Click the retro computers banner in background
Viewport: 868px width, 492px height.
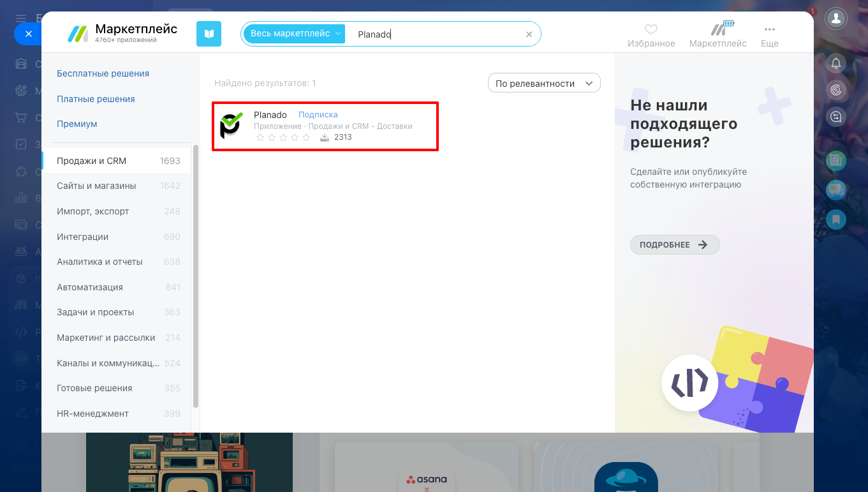(189, 463)
